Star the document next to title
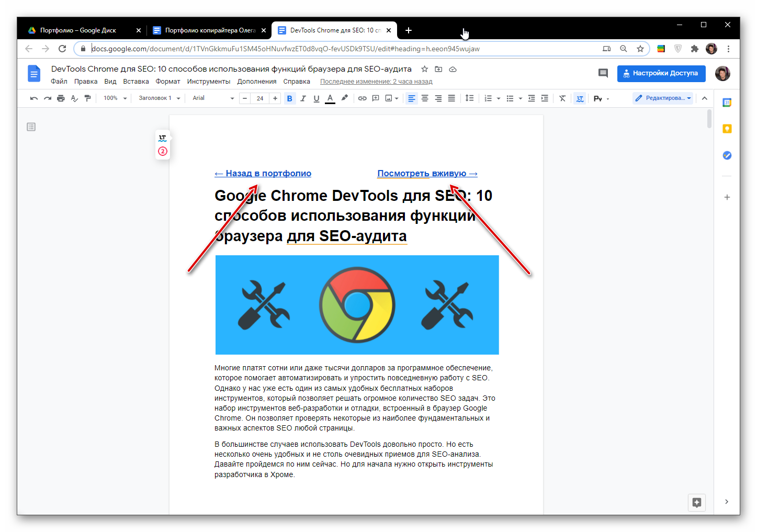The width and height of the screenshot is (757, 532). (424, 69)
